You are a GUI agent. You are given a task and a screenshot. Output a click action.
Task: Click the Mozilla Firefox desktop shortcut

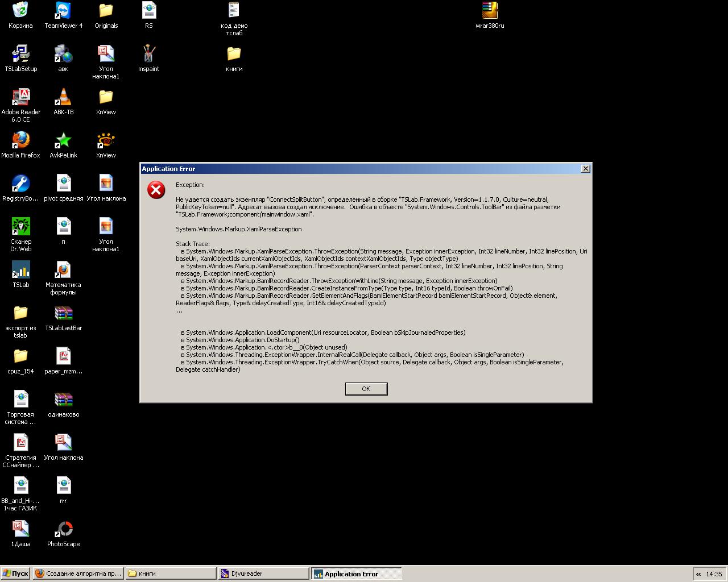click(20, 145)
